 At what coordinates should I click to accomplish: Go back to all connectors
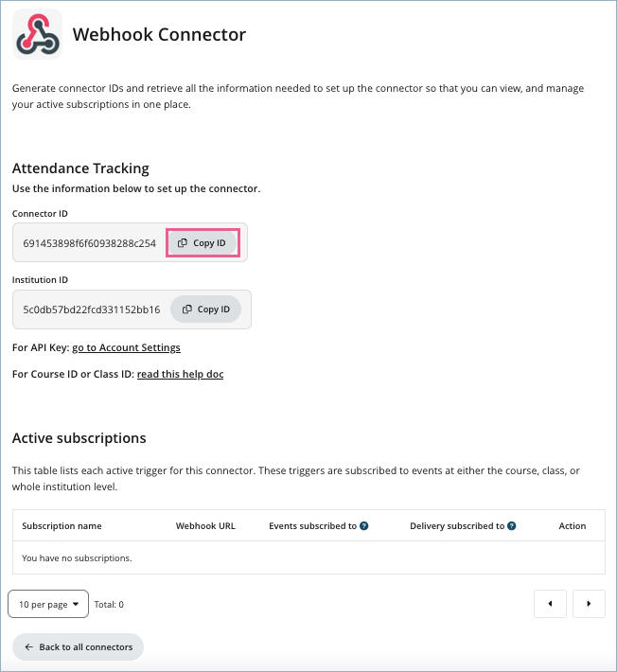79,647
